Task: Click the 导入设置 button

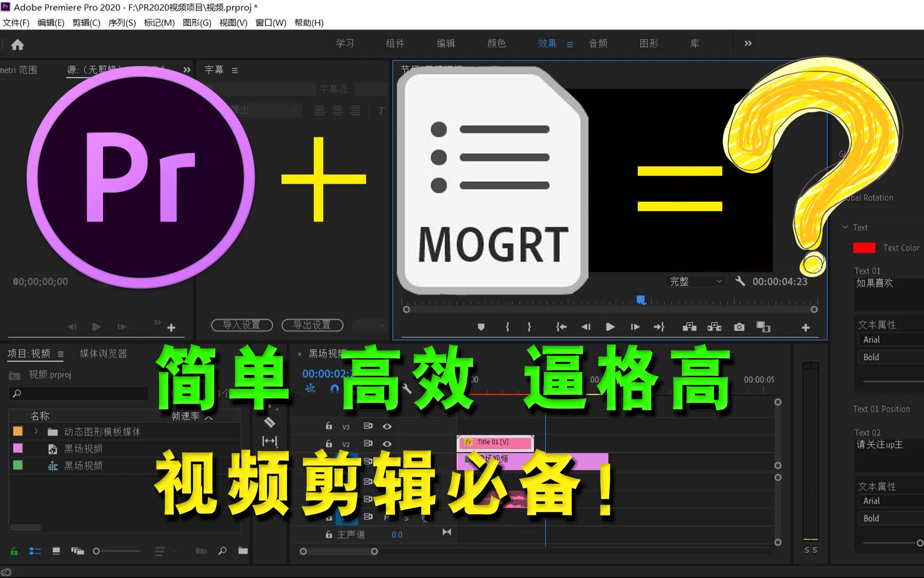Action: (x=241, y=325)
